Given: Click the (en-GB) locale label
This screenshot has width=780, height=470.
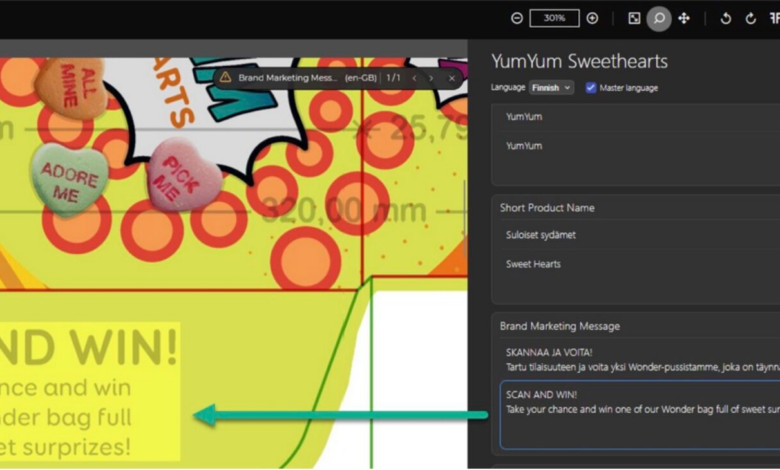Looking at the screenshot, I should tap(361, 78).
